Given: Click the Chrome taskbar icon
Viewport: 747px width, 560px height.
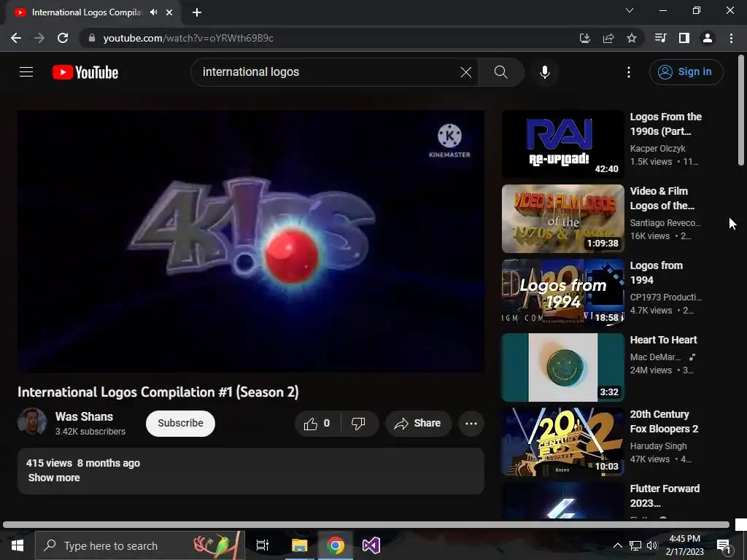Looking at the screenshot, I should point(336,545).
